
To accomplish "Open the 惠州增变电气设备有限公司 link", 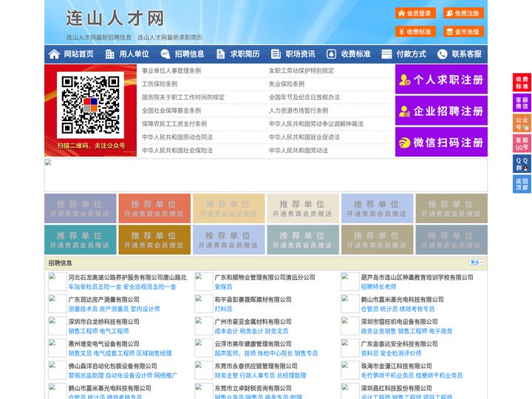I will point(104,344).
